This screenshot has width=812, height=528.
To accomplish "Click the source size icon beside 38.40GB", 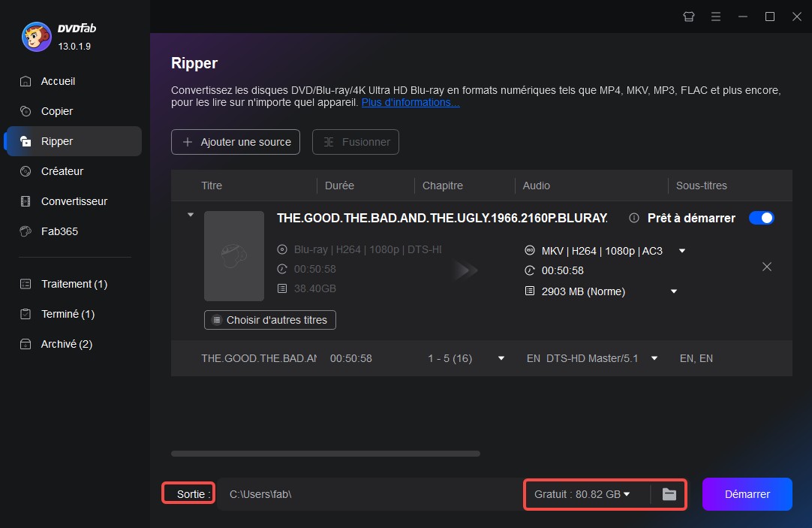I will click(x=282, y=288).
